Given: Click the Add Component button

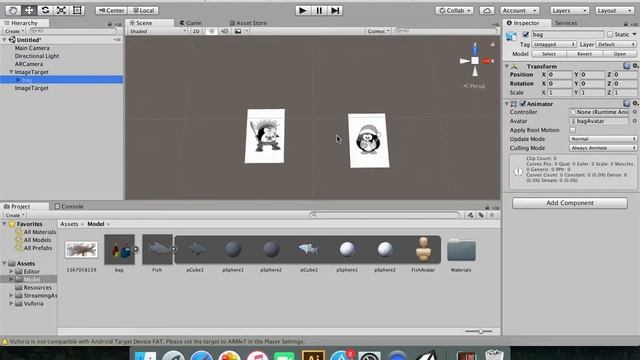Looking at the screenshot, I should [x=570, y=203].
